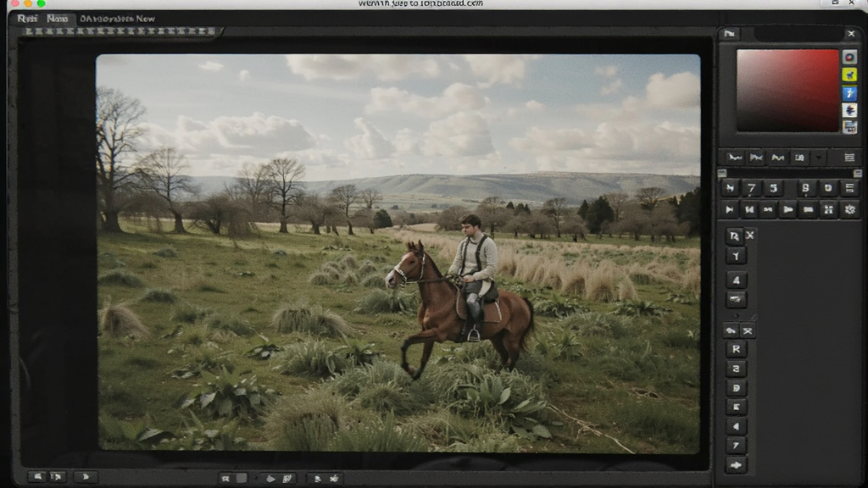
Task: Select the "8" button in the number row
Action: (806, 189)
